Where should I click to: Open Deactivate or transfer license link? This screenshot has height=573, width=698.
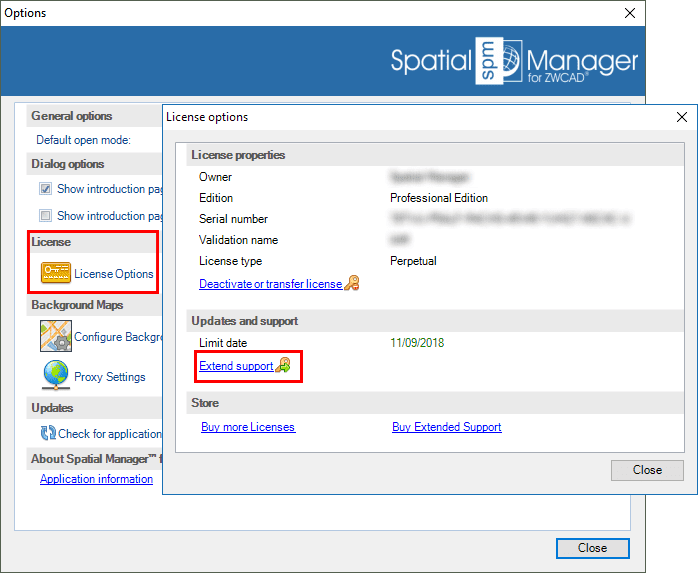pyautogui.click(x=270, y=284)
